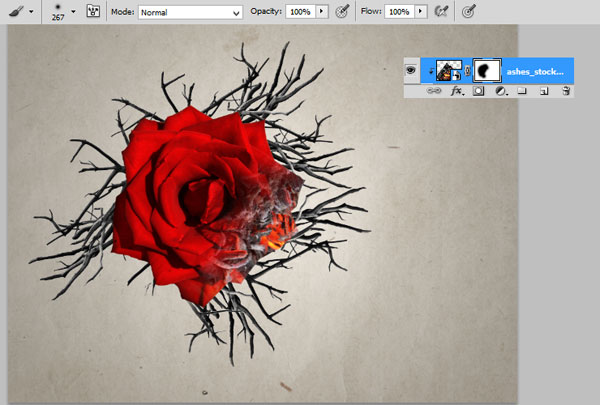The height and width of the screenshot is (405, 600).
Task: Enable airbrush mode
Action: [x=440, y=12]
